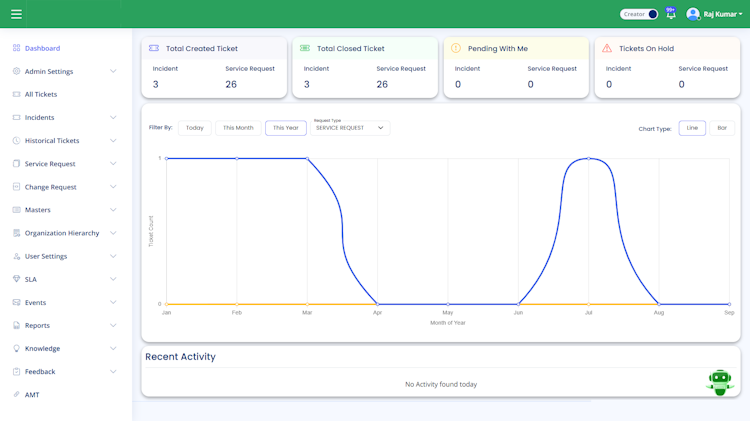750x421 pixels.
Task: Click the notifications bell icon
Action: click(x=671, y=14)
